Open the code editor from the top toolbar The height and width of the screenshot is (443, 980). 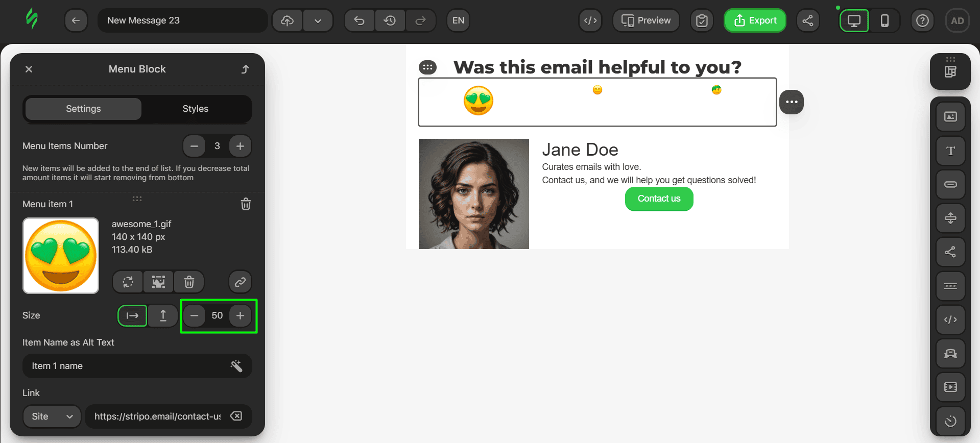tap(590, 21)
